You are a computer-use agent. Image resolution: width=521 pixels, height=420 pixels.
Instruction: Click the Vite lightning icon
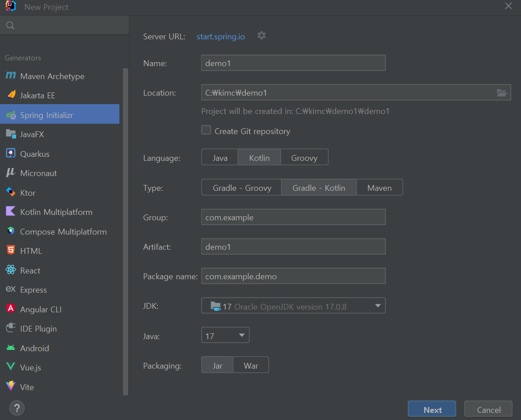click(x=11, y=386)
